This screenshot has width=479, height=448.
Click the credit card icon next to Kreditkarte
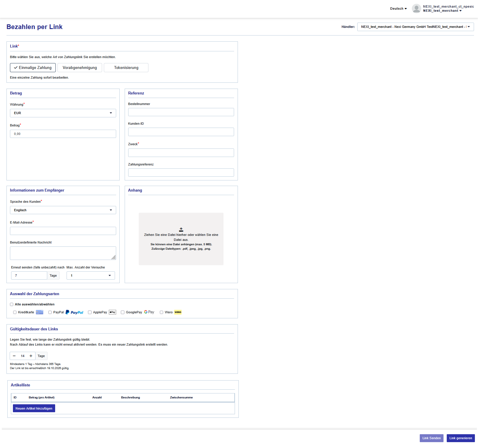pos(40,312)
